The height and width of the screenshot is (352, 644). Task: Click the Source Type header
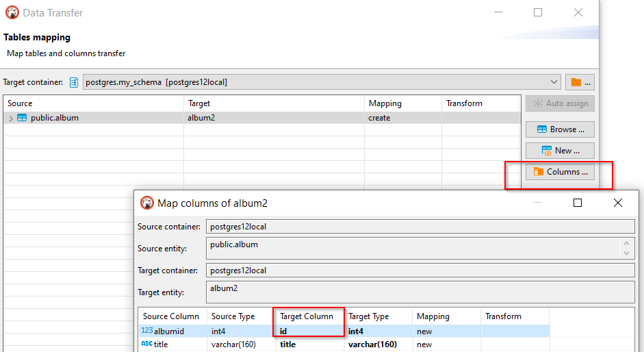pos(241,316)
